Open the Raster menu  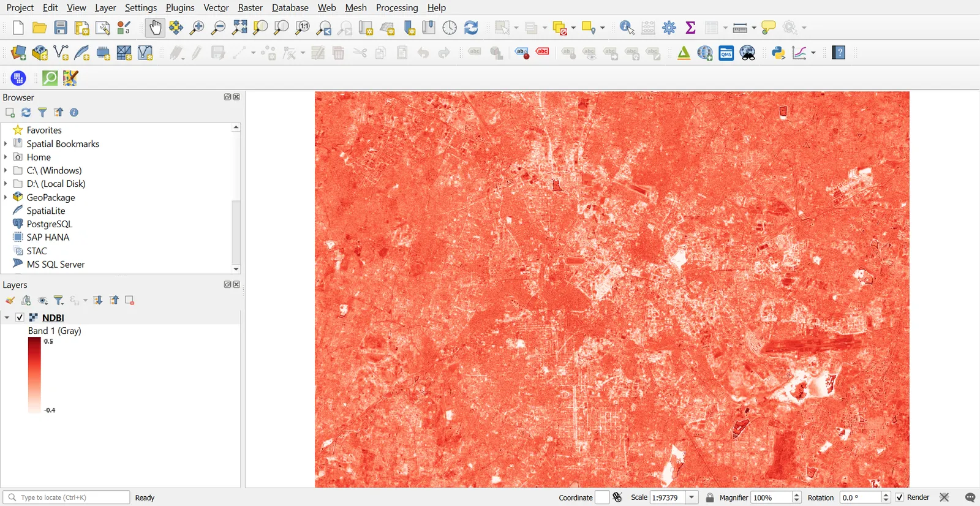pos(250,7)
